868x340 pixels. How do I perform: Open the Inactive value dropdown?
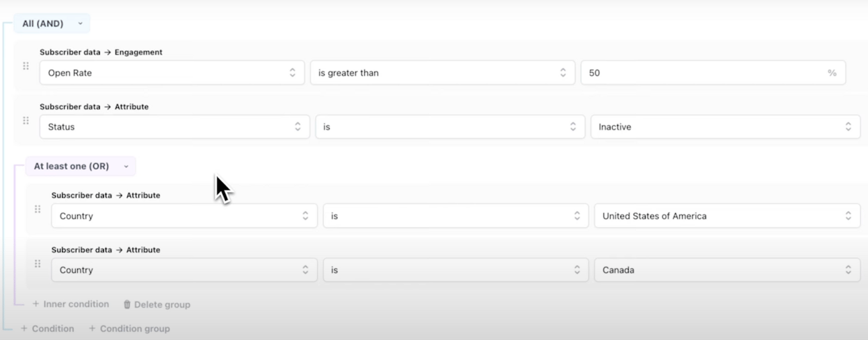(725, 127)
